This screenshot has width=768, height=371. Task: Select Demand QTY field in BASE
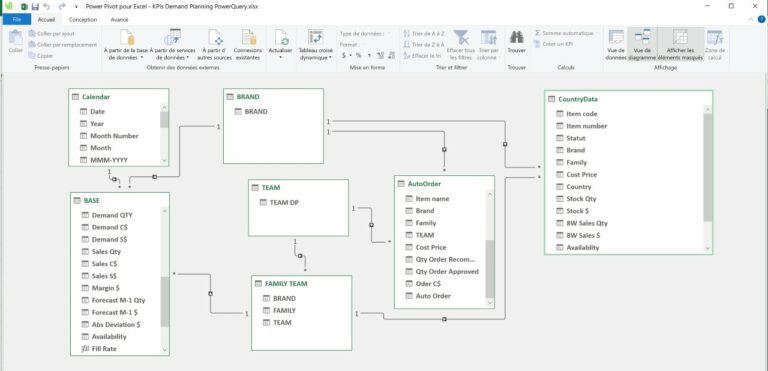[112, 215]
